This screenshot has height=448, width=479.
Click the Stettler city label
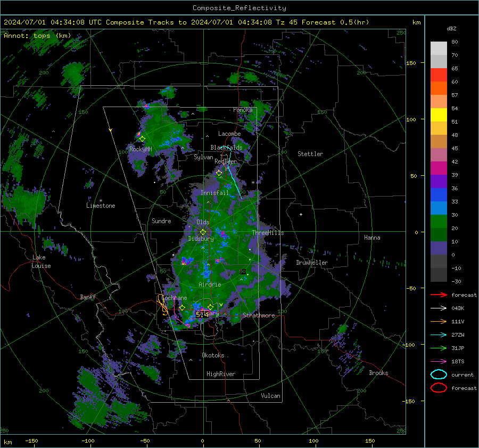pos(310,154)
